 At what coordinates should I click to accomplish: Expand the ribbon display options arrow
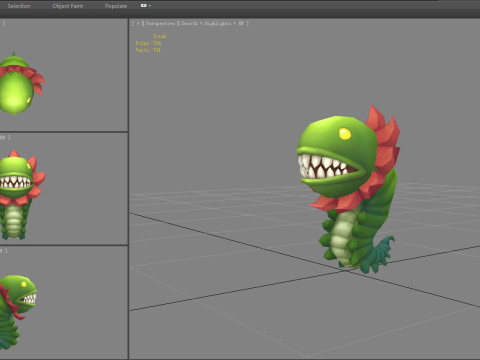click(x=150, y=6)
